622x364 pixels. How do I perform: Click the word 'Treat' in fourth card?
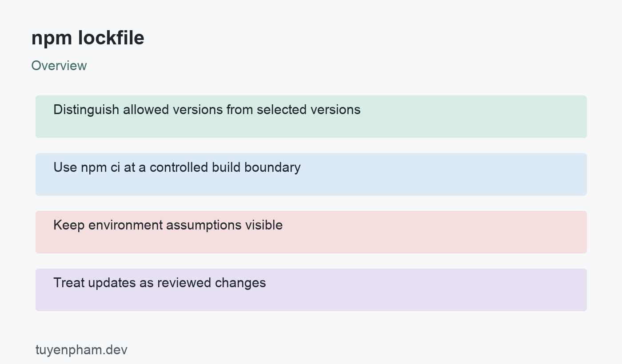pyautogui.click(x=68, y=283)
